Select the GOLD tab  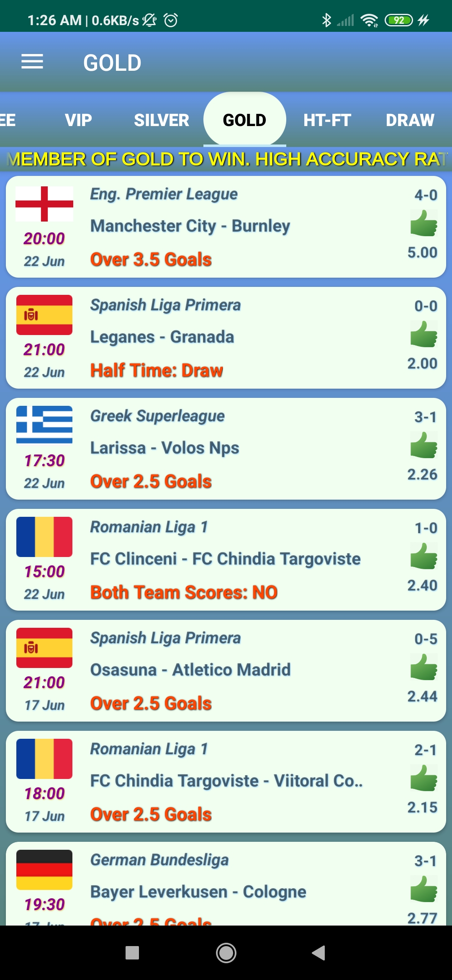pos(244,120)
